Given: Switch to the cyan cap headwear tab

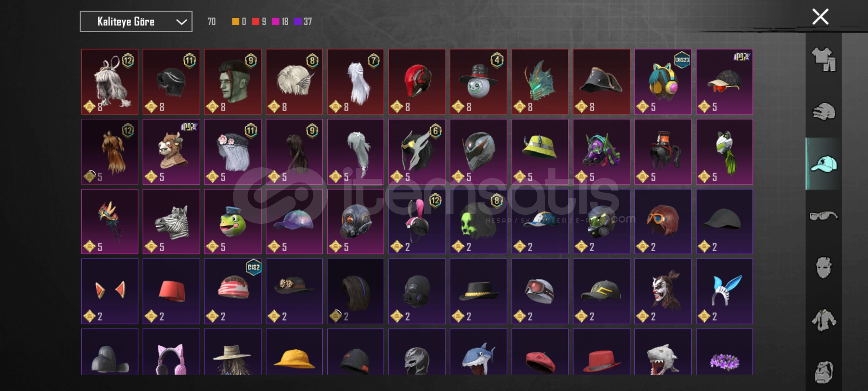Looking at the screenshot, I should coord(824,164).
